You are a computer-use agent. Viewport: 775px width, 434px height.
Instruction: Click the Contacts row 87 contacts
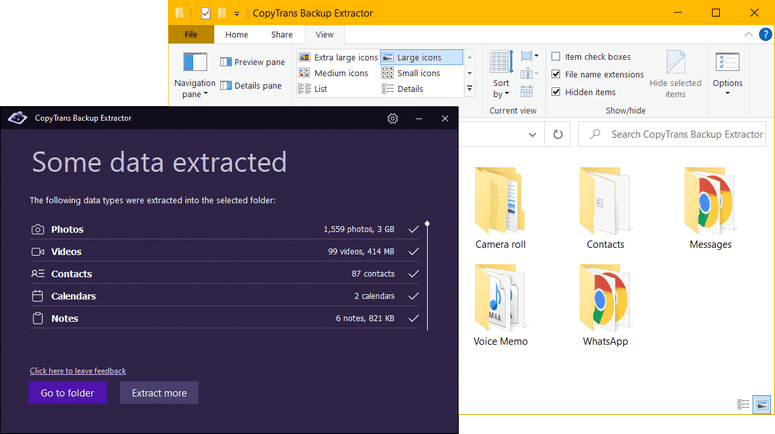coord(225,274)
